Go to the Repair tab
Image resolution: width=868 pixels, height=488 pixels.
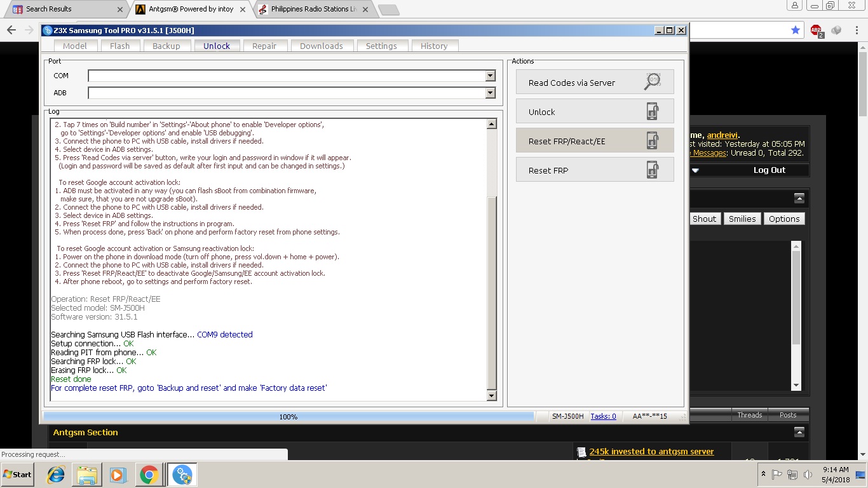264,46
